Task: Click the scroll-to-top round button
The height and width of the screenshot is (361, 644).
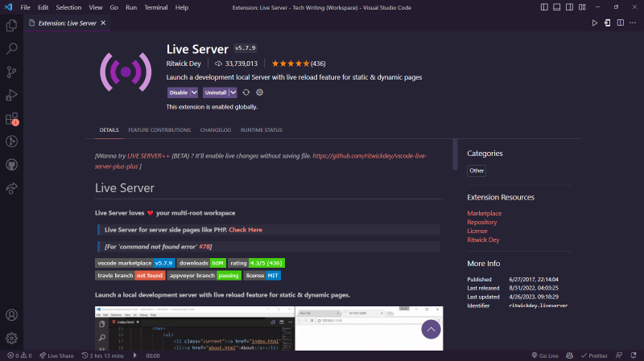Action: tap(431, 330)
